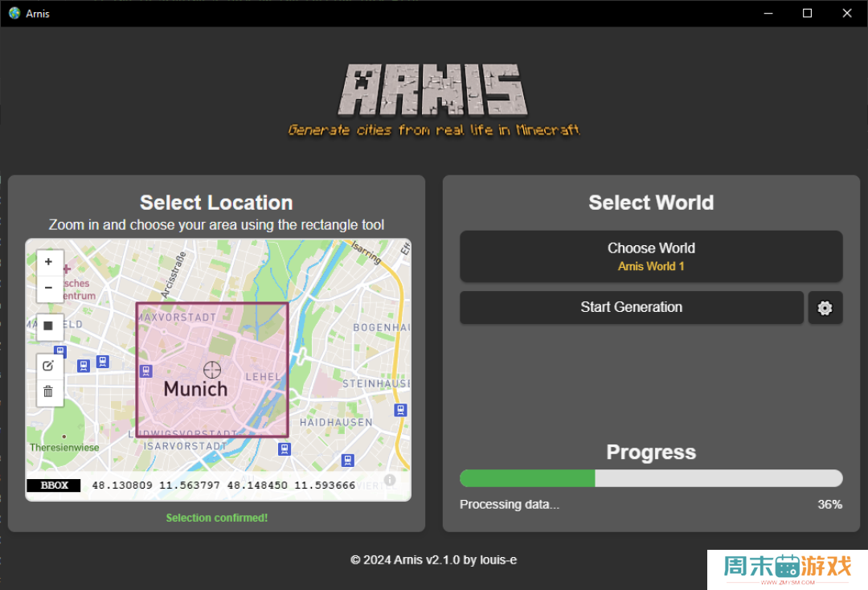The height and width of the screenshot is (590, 868).
Task: Click the map info attribution icon
Action: (390, 480)
